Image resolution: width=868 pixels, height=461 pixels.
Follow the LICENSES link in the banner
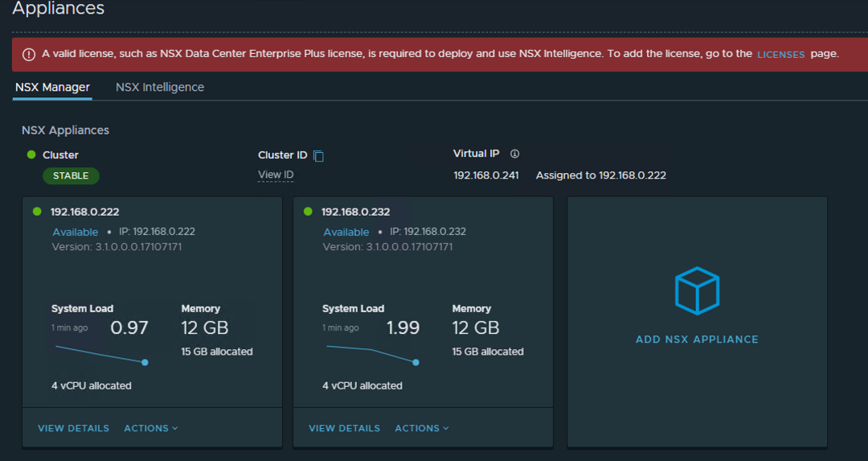click(x=780, y=54)
